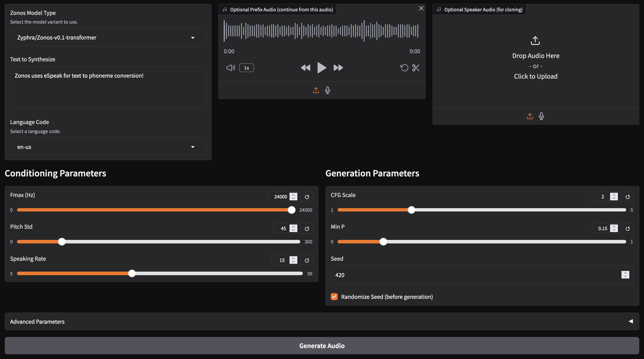This screenshot has height=359, width=644.
Task: Click the Min P slider handle
Action: [x=383, y=242]
